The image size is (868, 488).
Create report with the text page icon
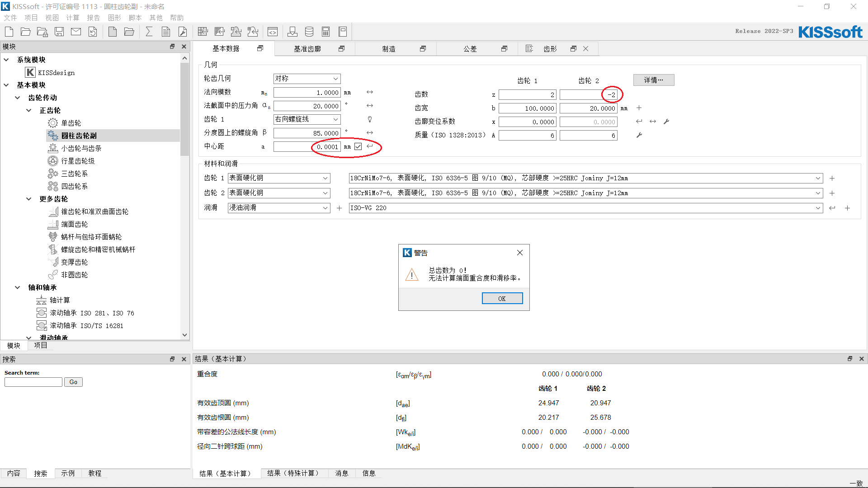[x=166, y=32]
